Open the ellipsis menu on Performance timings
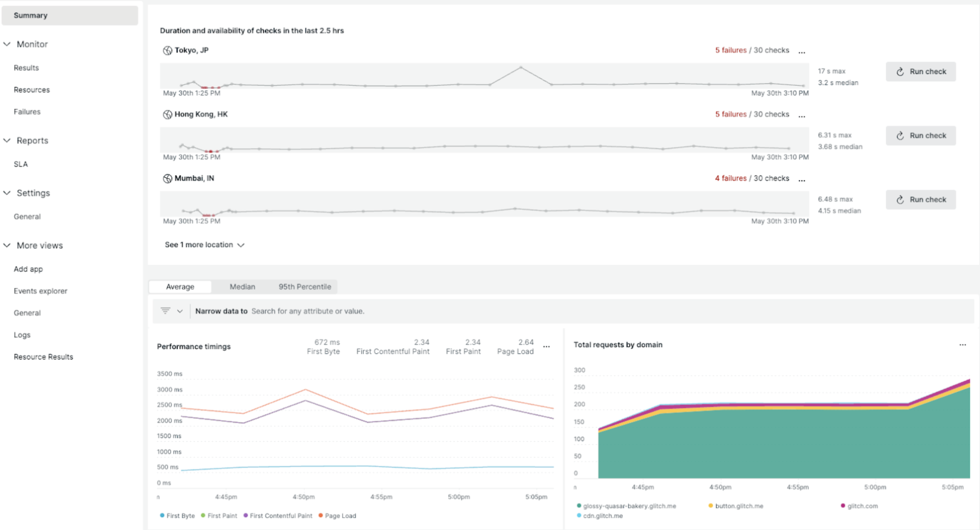The height and width of the screenshot is (530, 980). click(546, 347)
